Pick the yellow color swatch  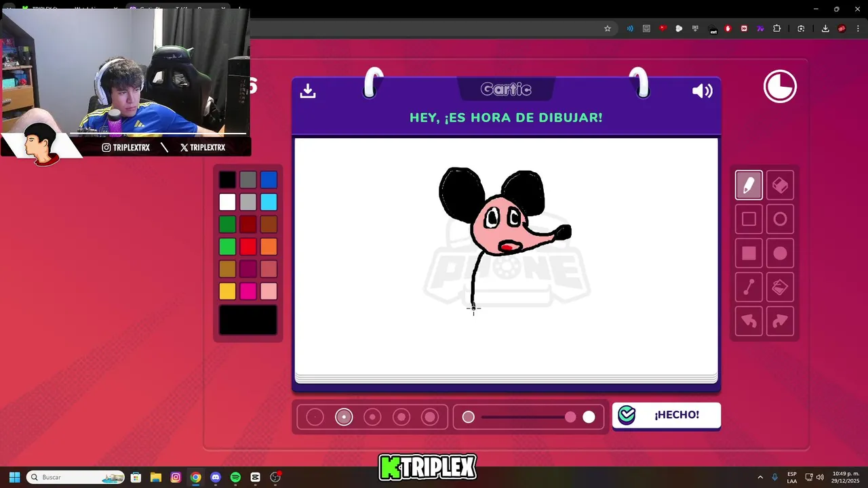(227, 291)
